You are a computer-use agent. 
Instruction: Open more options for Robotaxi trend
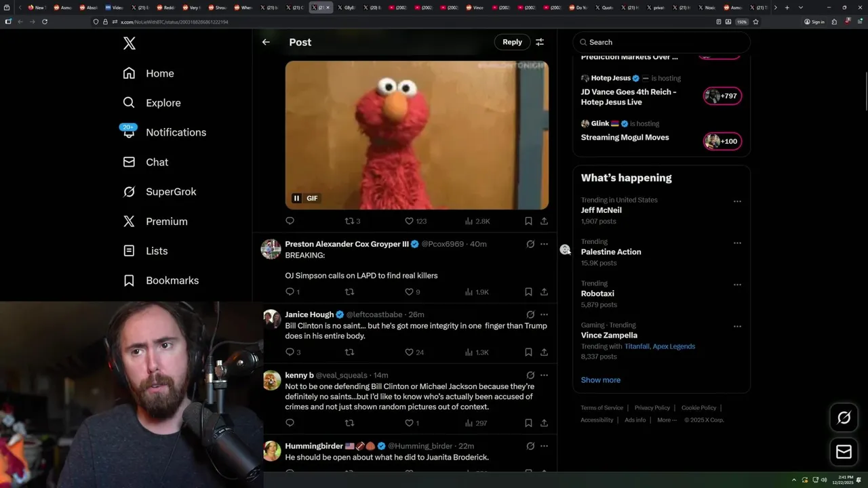pyautogui.click(x=737, y=285)
